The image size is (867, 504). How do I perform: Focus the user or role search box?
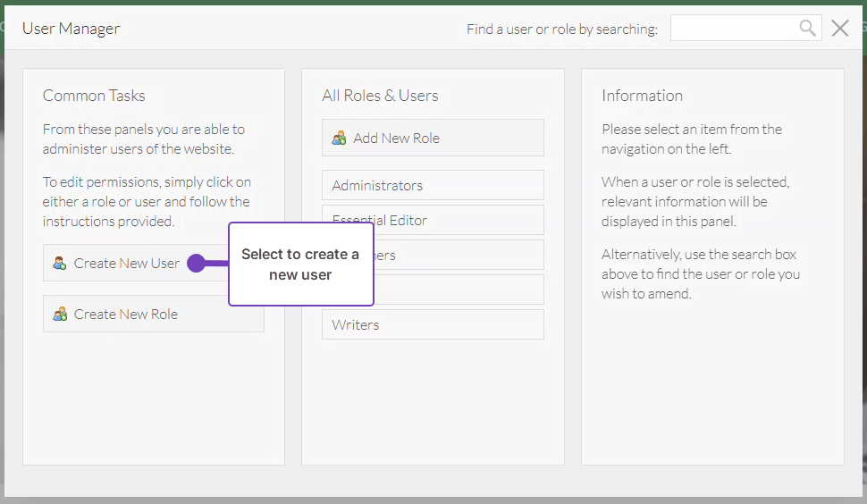(733, 29)
